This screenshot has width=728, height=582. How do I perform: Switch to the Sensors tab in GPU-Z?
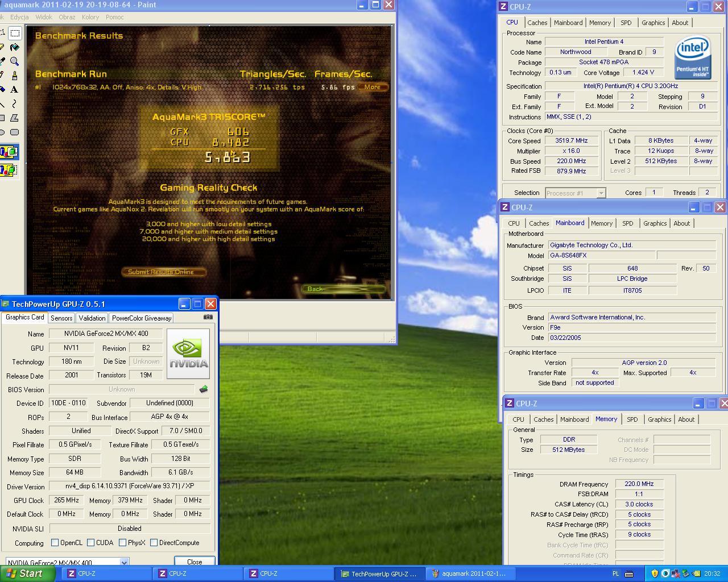click(61, 318)
